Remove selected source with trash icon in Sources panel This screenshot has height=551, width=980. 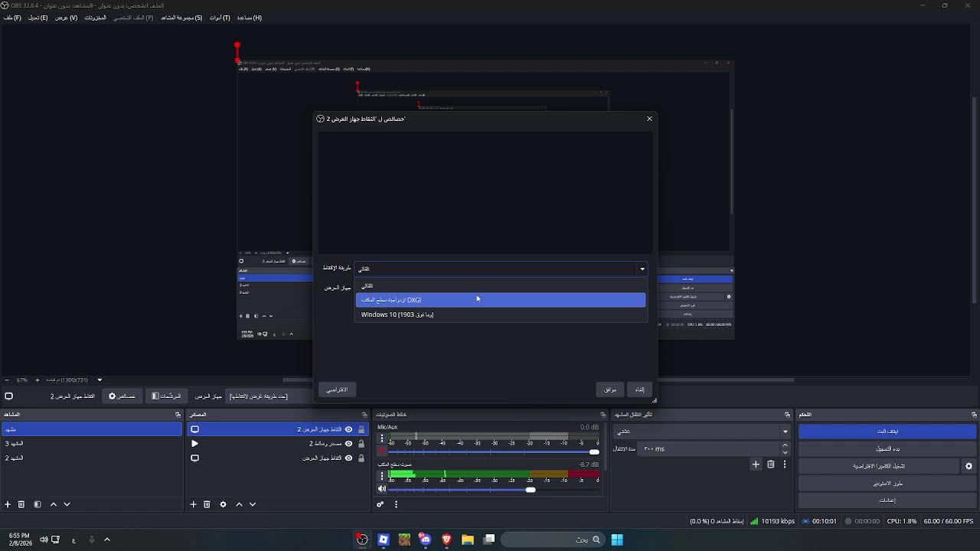tap(207, 504)
